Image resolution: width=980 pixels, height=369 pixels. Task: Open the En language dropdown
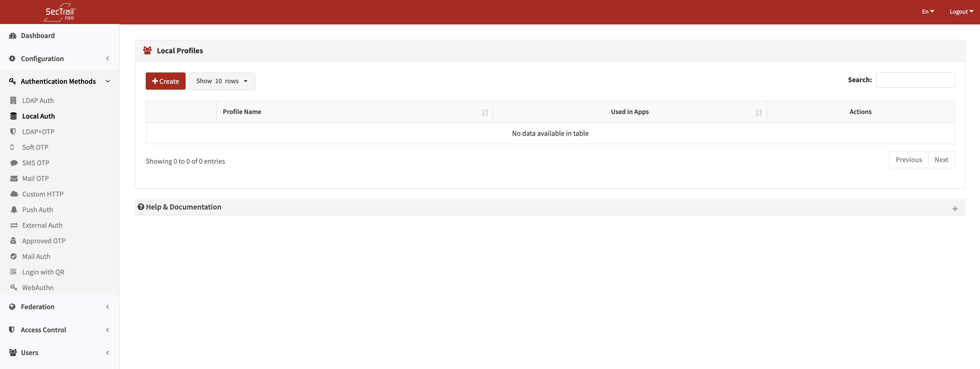coord(927,11)
